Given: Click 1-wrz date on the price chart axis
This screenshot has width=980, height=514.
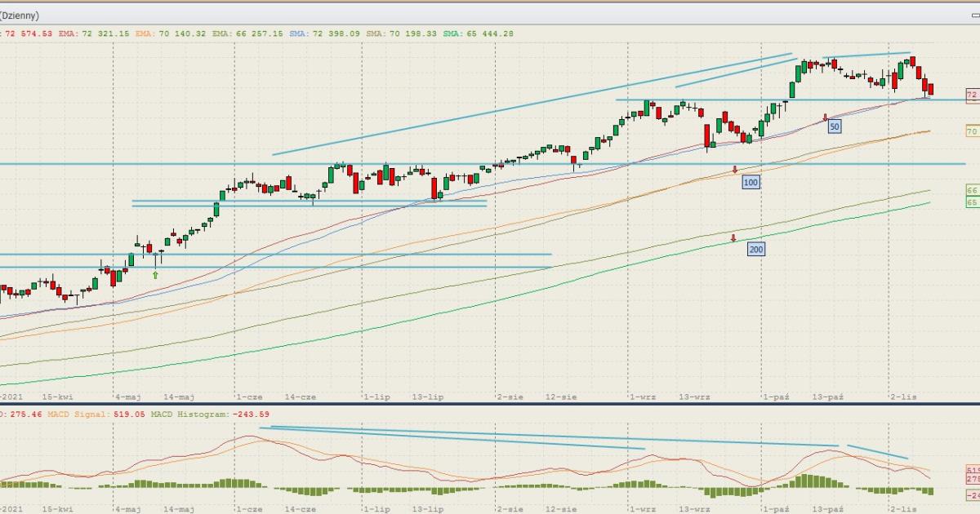Looking at the screenshot, I should pos(642,396).
